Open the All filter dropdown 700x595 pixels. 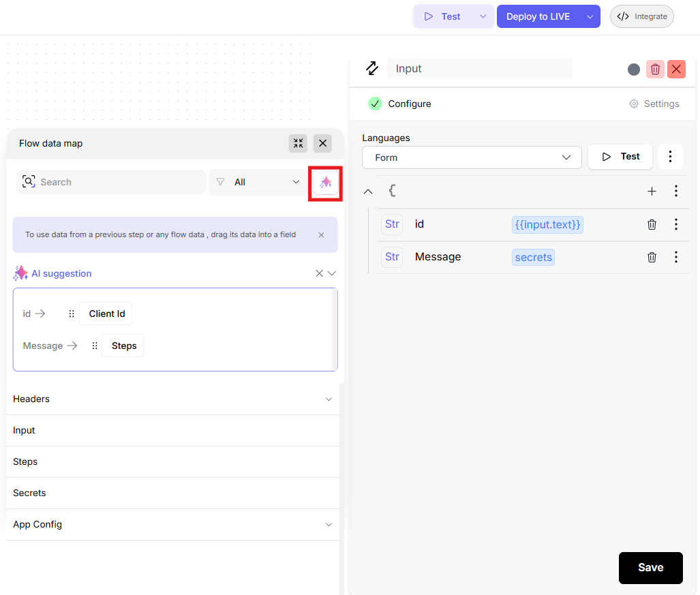pos(258,182)
